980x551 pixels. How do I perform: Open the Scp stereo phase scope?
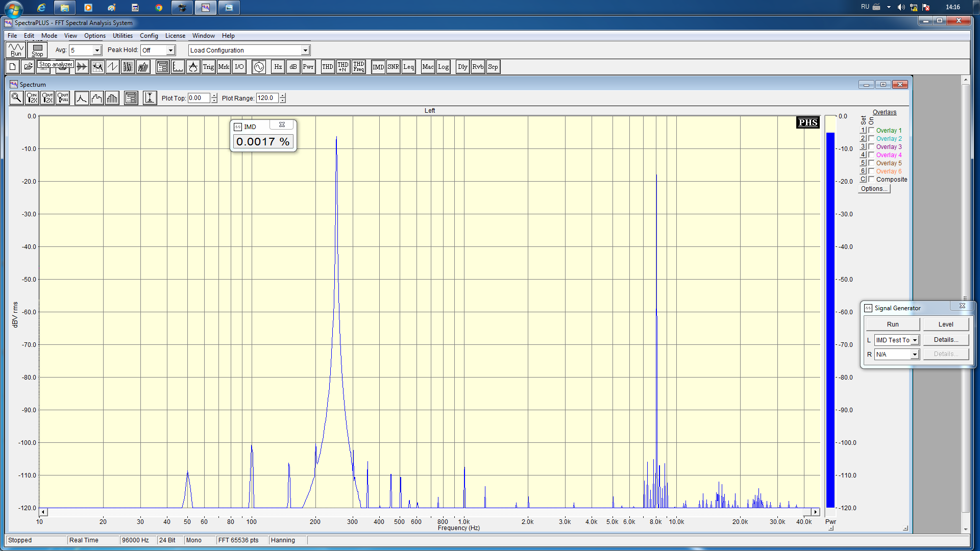[x=493, y=67]
